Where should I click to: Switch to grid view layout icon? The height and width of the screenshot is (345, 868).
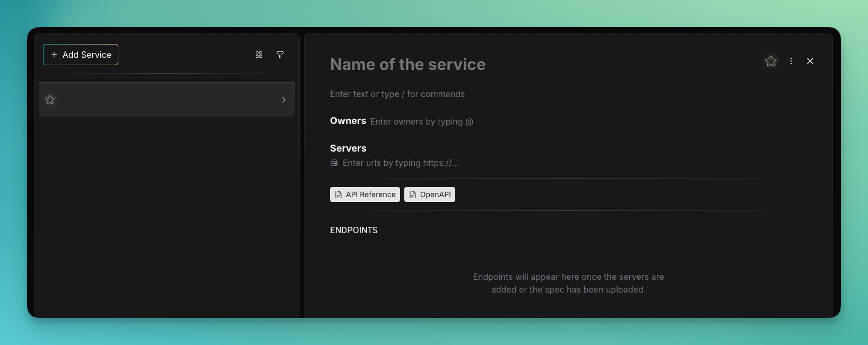(259, 55)
